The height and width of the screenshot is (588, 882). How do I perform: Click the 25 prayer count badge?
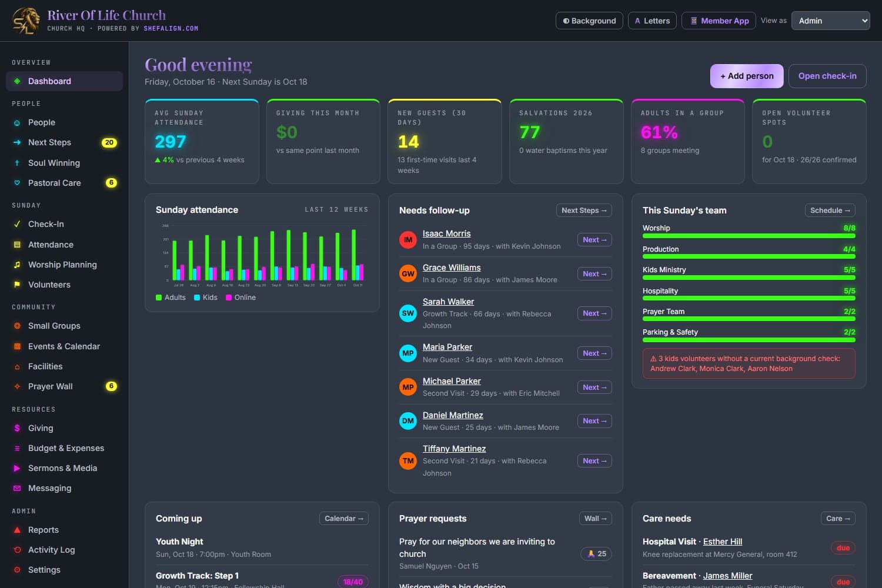coord(596,554)
